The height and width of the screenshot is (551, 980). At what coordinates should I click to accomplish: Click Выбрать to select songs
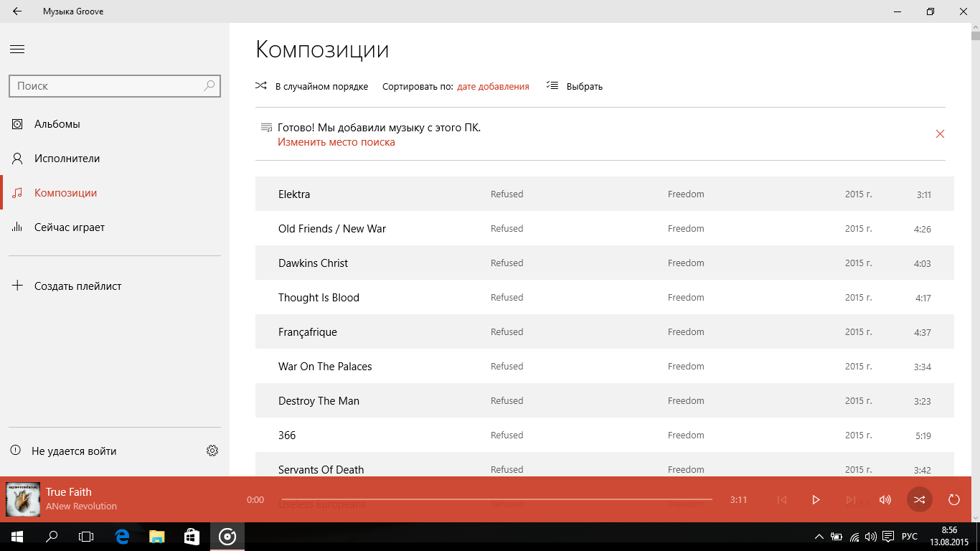pos(575,87)
